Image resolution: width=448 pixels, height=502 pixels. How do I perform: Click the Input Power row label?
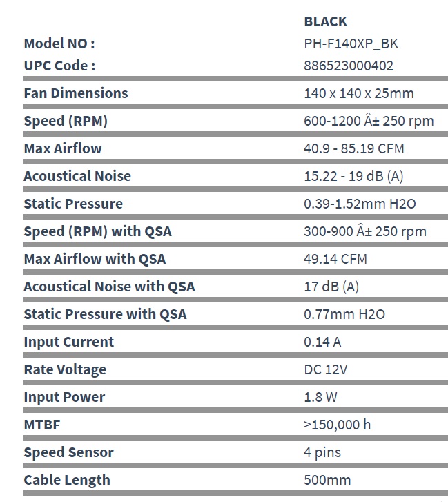click(65, 397)
